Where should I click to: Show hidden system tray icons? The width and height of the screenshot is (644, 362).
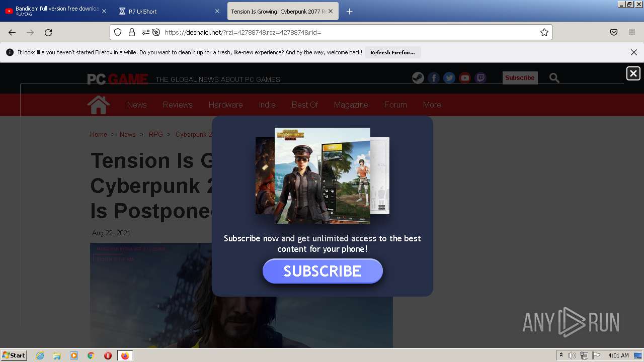click(x=561, y=355)
